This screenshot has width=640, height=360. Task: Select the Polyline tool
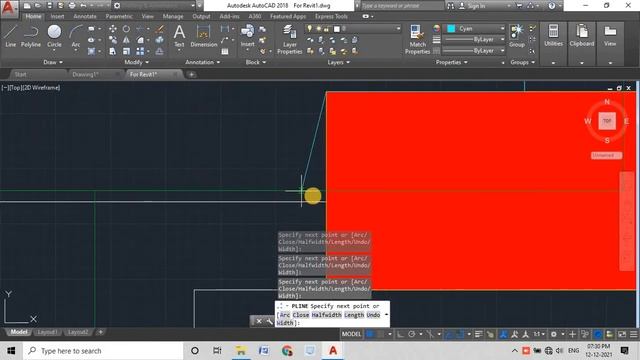coord(31,36)
